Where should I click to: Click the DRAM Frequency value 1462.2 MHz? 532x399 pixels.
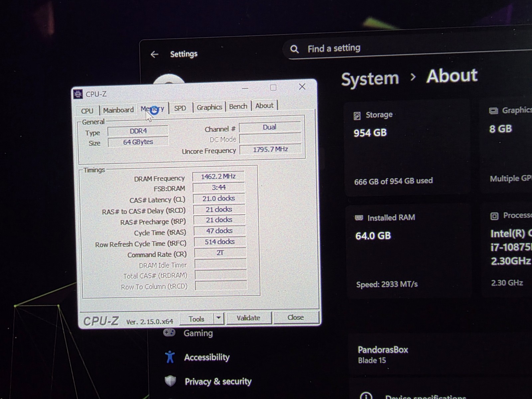point(218,177)
